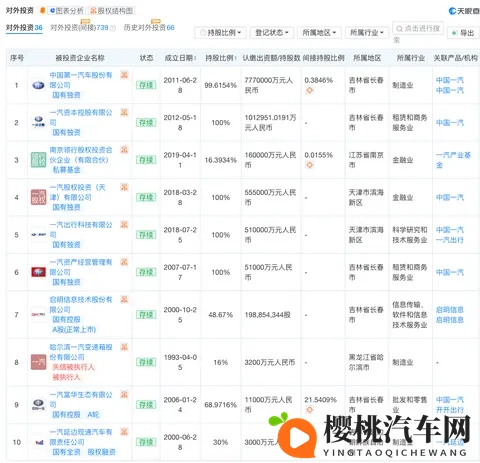This screenshot has width=480, height=463.
Task: Open the 登记状态 filter dropdown
Action: (x=271, y=33)
